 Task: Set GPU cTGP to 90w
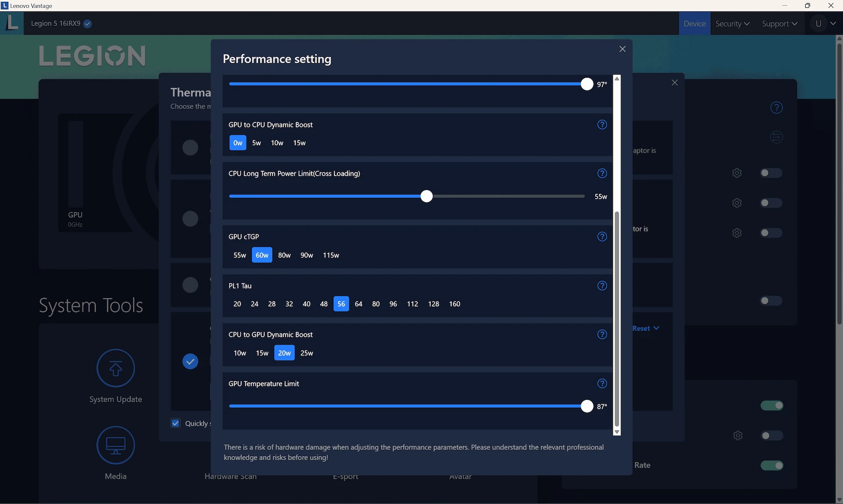coord(306,255)
